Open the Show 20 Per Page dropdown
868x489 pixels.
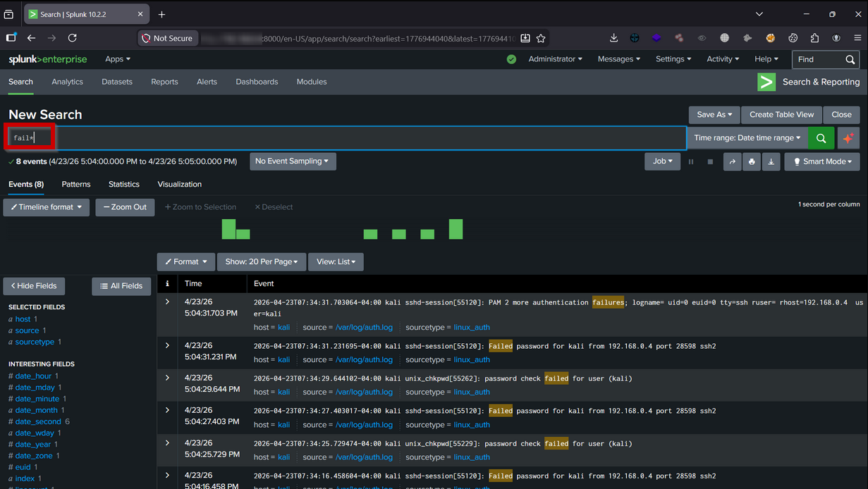click(261, 261)
